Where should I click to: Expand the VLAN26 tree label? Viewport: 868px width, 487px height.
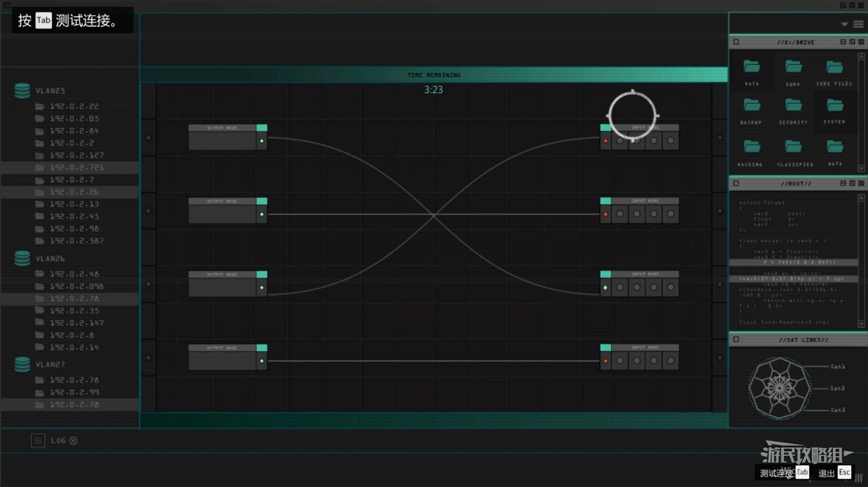click(50, 258)
